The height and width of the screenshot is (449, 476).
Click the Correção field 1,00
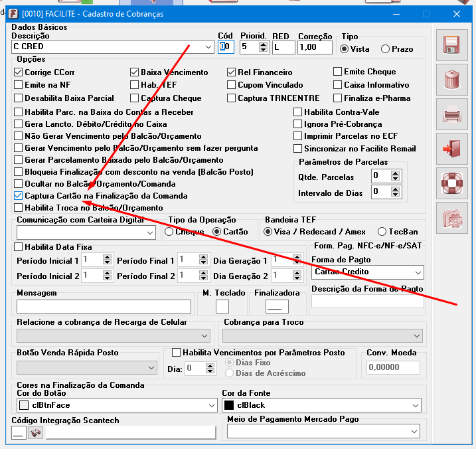pos(315,47)
